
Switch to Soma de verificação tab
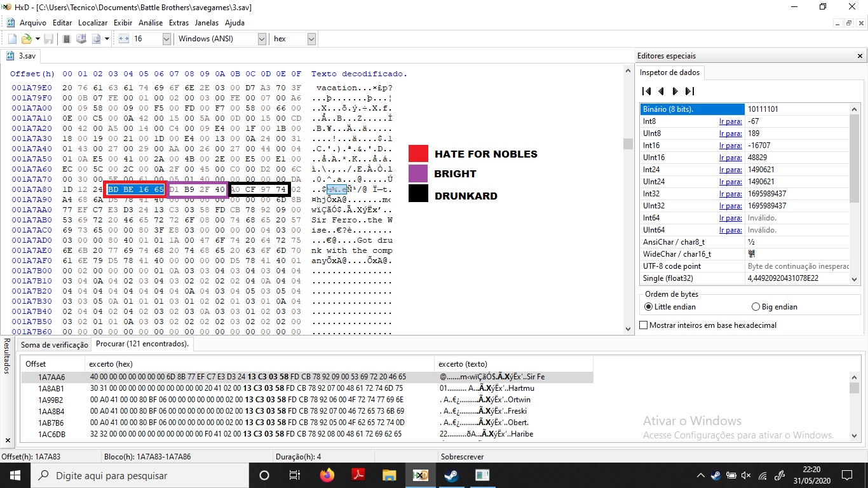click(55, 344)
